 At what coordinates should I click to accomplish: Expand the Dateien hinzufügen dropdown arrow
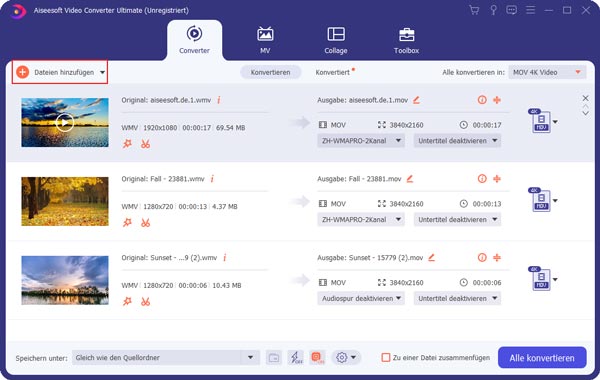point(103,72)
